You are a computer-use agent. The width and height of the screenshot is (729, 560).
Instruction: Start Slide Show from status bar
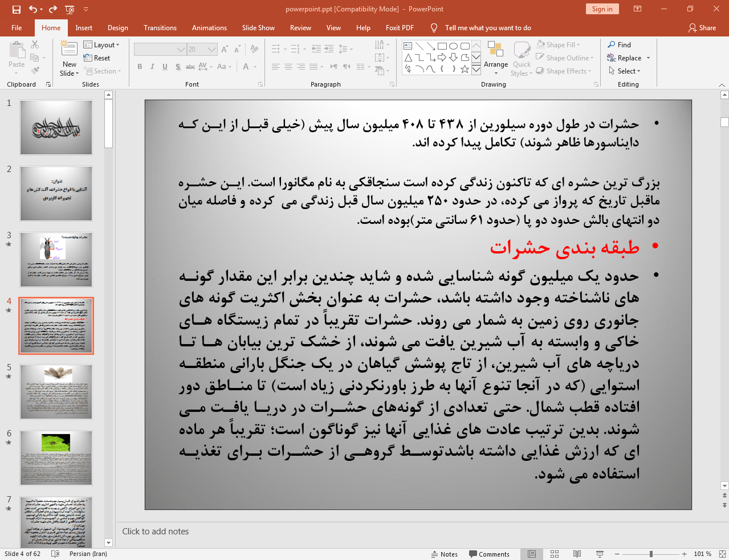600,554
